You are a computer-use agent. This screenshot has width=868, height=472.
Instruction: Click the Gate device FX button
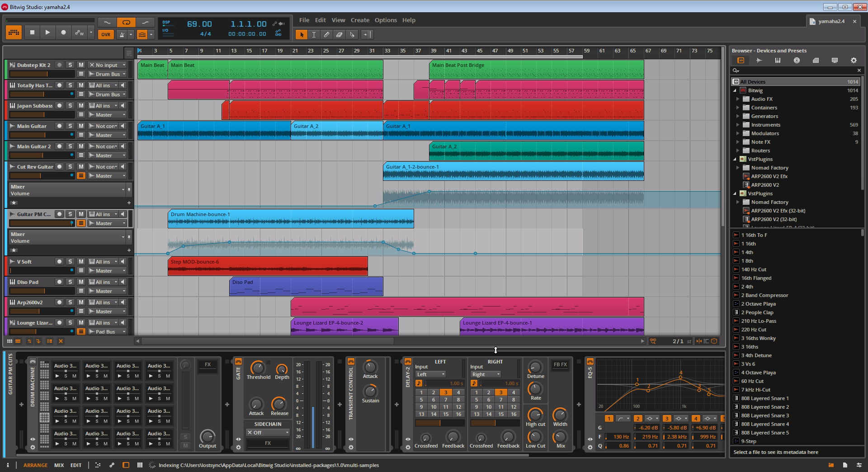coord(268,444)
